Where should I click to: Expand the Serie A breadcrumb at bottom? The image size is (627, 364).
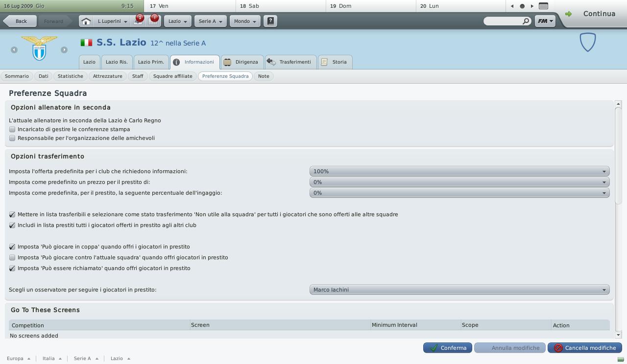86,358
